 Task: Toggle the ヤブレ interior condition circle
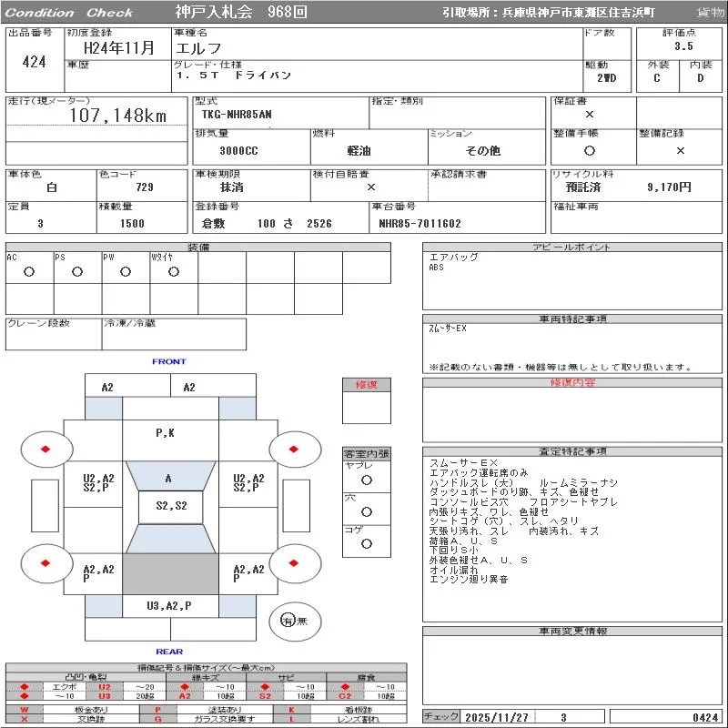click(x=366, y=480)
